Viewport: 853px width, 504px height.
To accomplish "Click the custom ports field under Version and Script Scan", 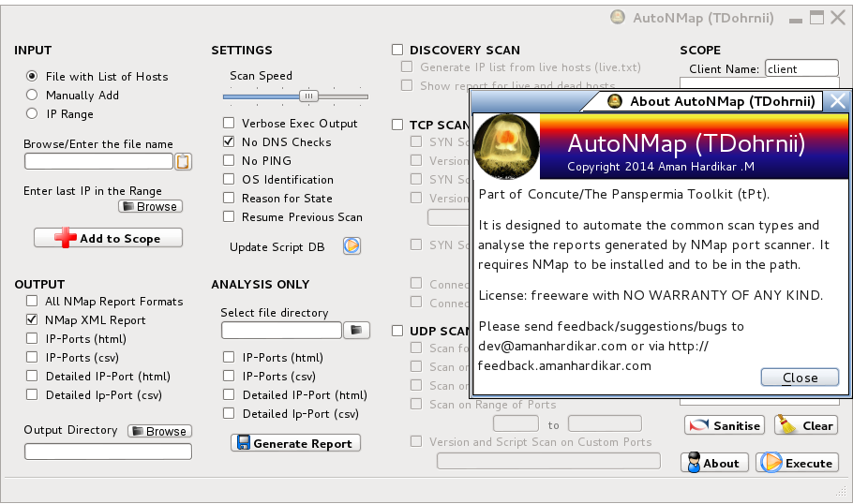I will coord(548,461).
